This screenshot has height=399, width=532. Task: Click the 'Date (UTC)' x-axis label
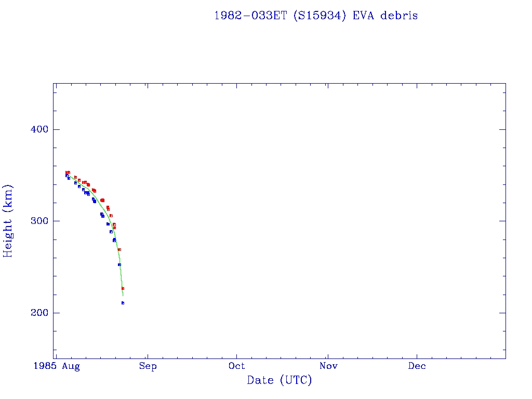(280, 380)
